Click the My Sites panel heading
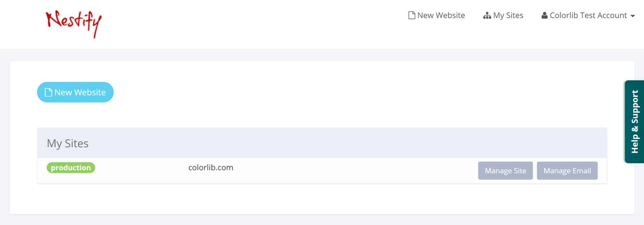Viewport: 644px width, 225px height. coord(68,143)
